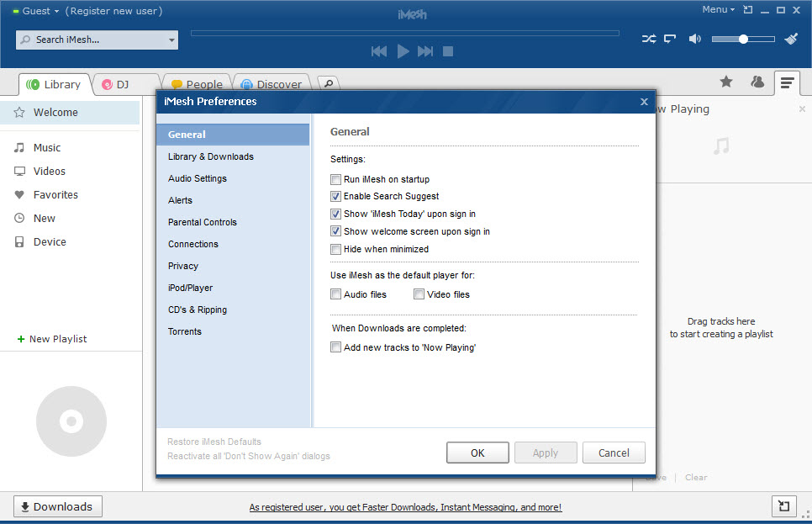Click the friends people icon
Viewport: 812px width, 524px height.
(x=757, y=82)
